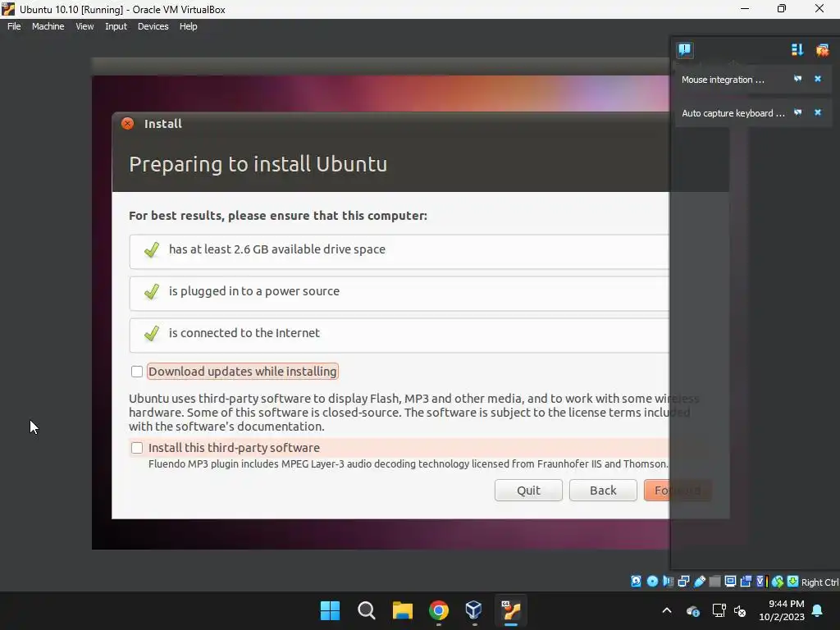The height and width of the screenshot is (630, 840).
Task: Click the delete all notifications icon
Action: pyautogui.click(x=822, y=50)
